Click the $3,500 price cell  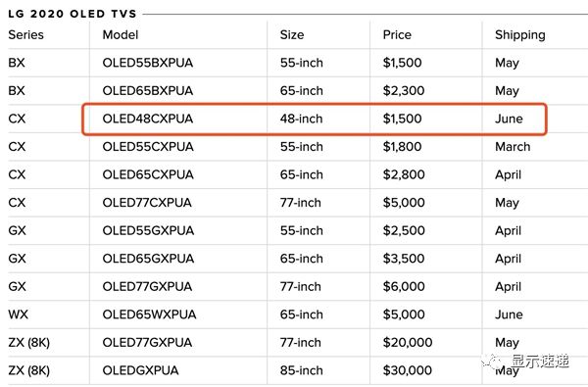404,259
